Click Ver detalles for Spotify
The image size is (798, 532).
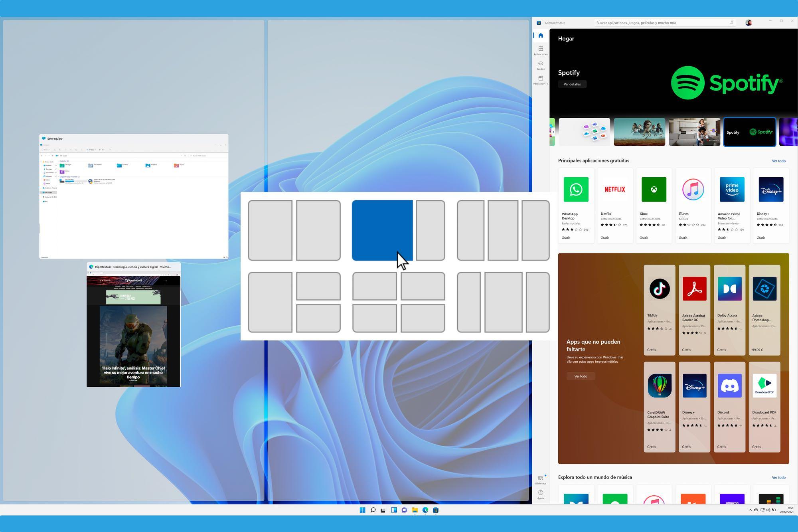(572, 84)
